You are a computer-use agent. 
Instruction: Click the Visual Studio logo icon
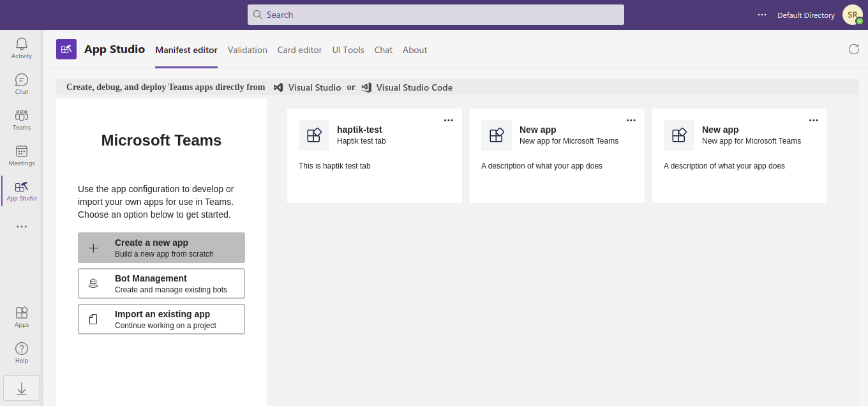click(x=278, y=87)
